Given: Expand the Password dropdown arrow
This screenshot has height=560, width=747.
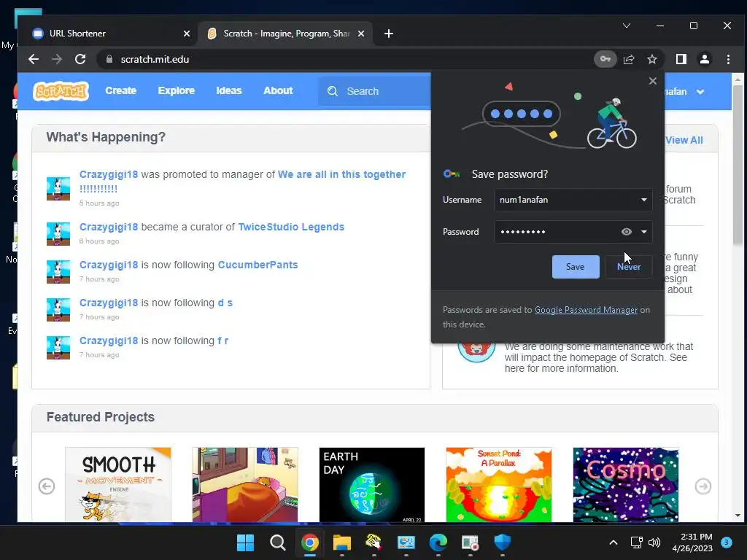Looking at the screenshot, I should [644, 231].
